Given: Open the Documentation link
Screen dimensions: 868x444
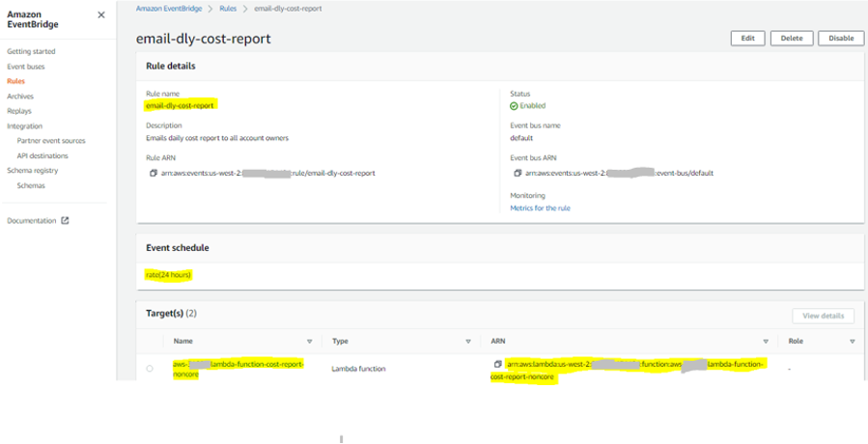Looking at the screenshot, I should (x=32, y=221).
